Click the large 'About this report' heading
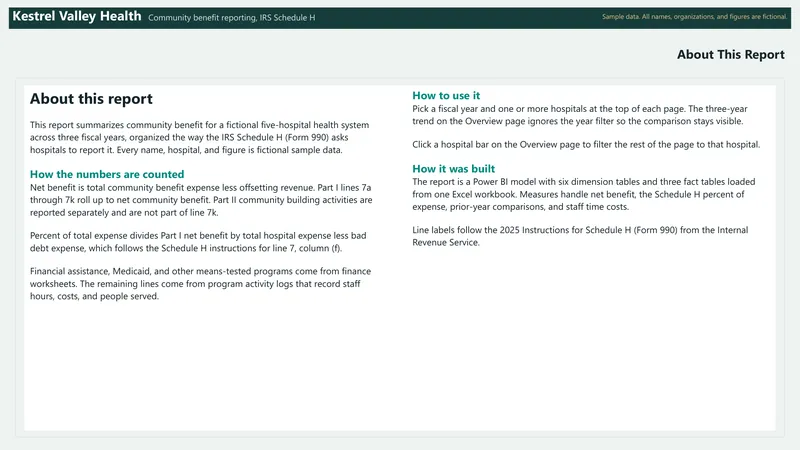Screen dimensions: 800x450 (91, 98)
